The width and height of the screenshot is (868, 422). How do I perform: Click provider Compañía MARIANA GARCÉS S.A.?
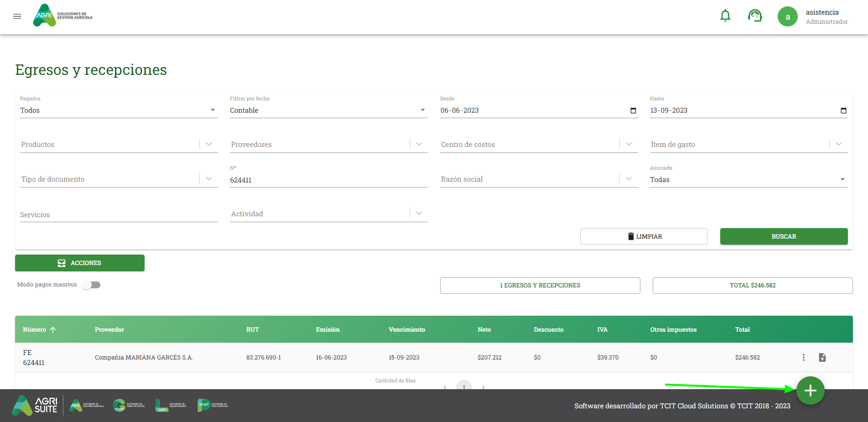(144, 357)
